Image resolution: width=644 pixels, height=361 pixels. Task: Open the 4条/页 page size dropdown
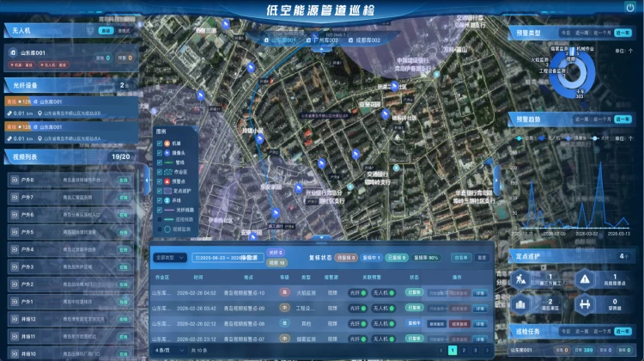click(170, 351)
